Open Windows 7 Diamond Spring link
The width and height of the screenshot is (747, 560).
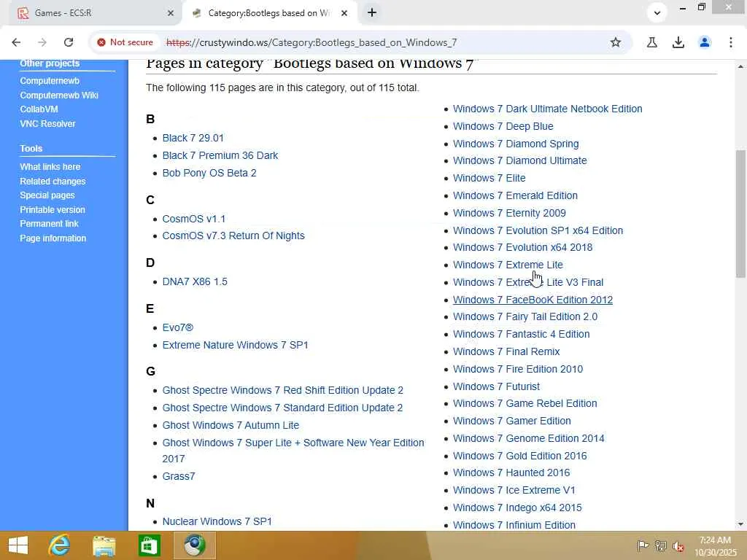tap(516, 144)
